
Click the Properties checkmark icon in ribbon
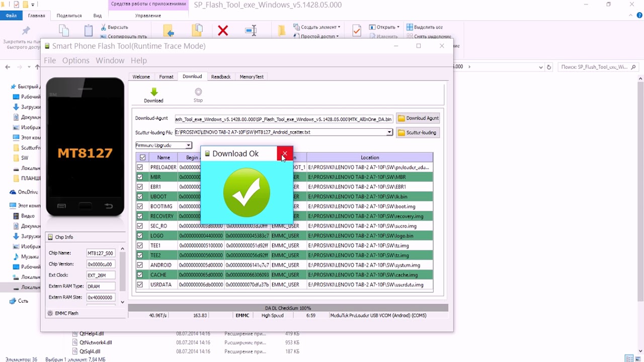[356, 31]
